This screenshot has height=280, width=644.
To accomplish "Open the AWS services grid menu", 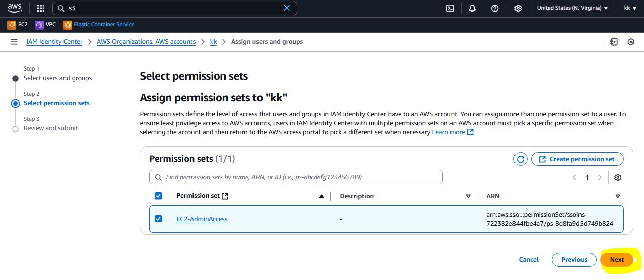I will point(41,8).
